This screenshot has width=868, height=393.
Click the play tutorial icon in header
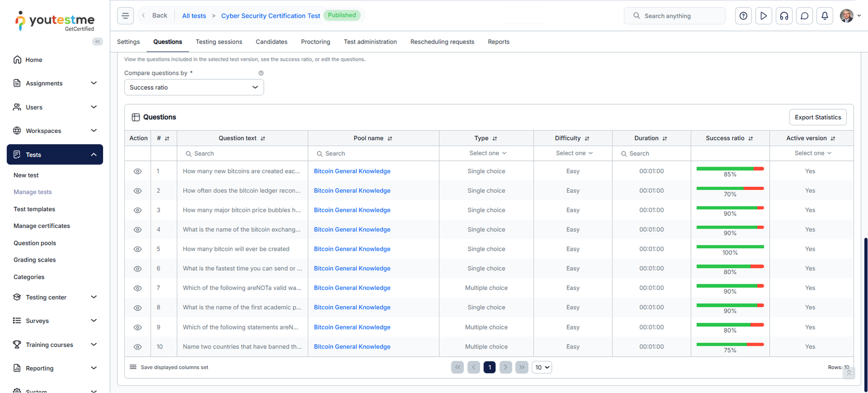click(x=763, y=16)
